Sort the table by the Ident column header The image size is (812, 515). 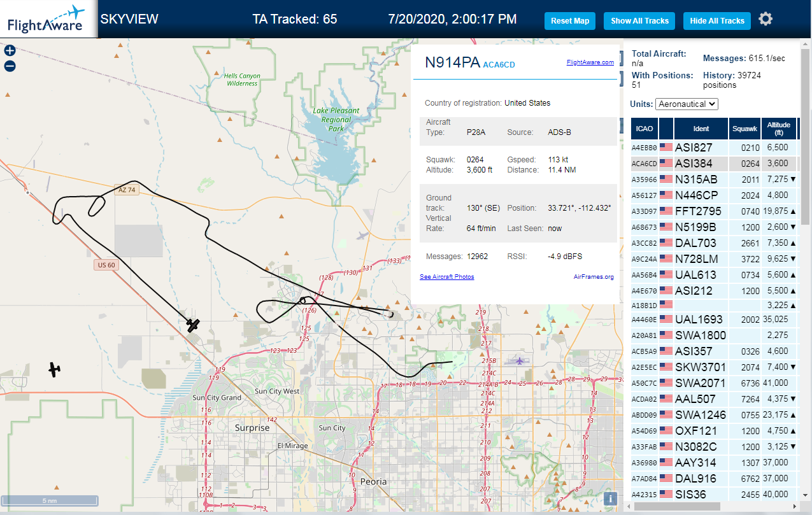[x=701, y=129]
